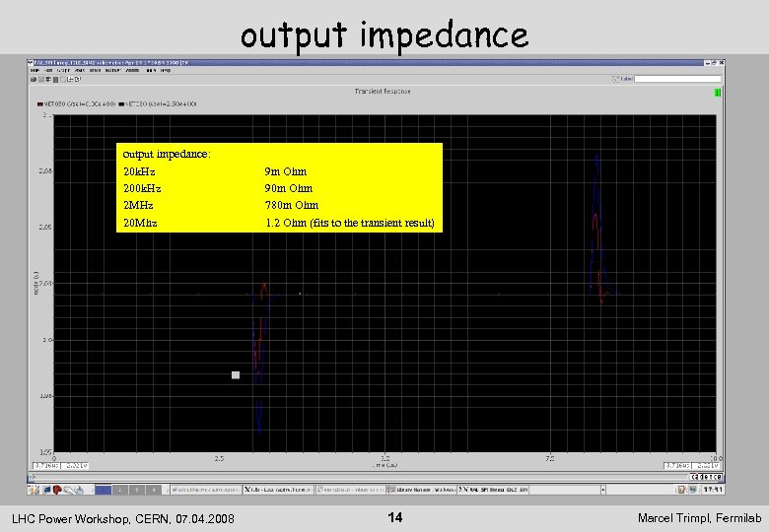
Task: Select the Transient Response plot title
Action: point(383,91)
